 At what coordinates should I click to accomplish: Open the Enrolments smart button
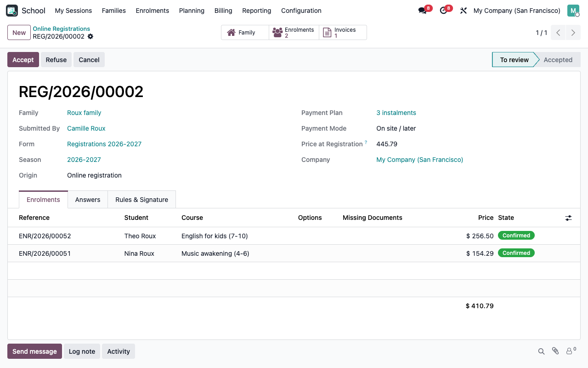click(x=294, y=33)
